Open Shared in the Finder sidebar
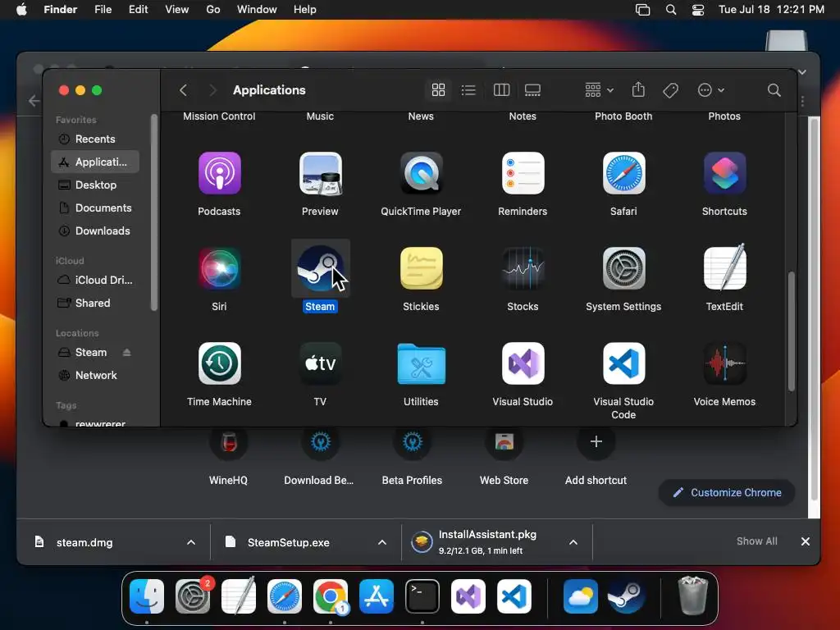Image resolution: width=840 pixels, height=630 pixels. click(95, 303)
